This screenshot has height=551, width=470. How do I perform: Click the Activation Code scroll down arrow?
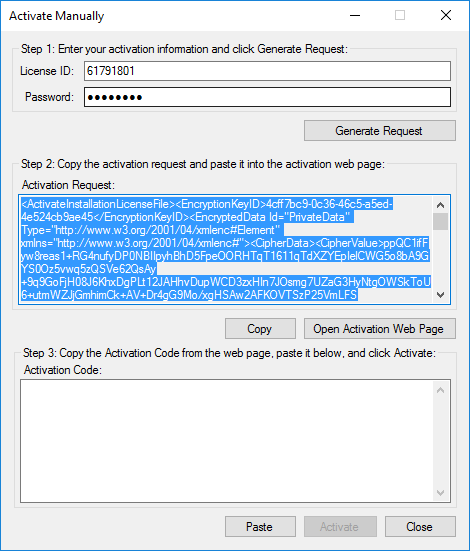coord(440,493)
